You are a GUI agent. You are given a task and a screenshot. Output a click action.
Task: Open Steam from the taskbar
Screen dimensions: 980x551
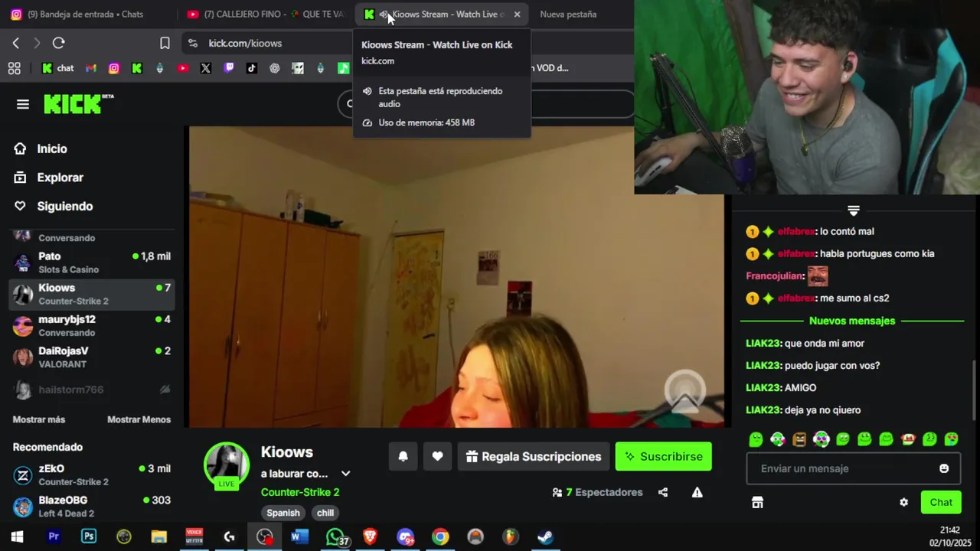pyautogui.click(x=545, y=536)
